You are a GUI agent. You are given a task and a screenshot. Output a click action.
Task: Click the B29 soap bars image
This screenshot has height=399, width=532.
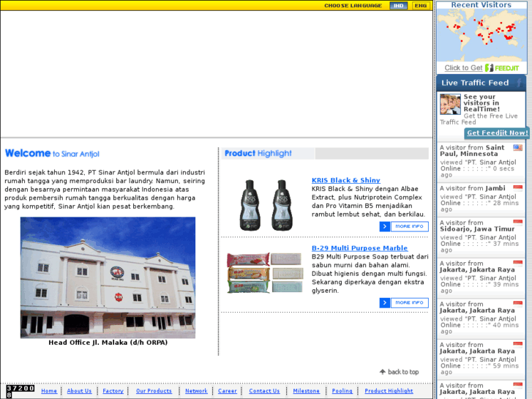point(265,272)
